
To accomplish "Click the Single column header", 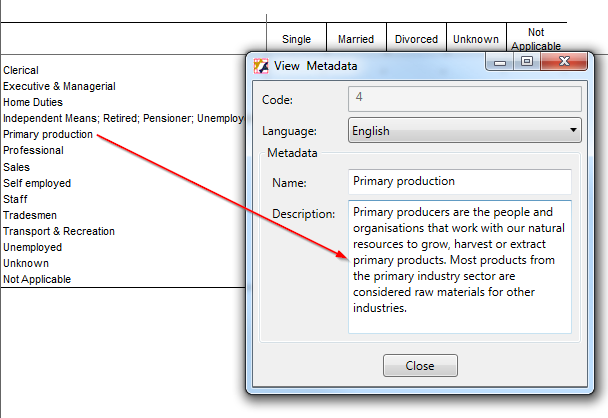I will (296, 40).
